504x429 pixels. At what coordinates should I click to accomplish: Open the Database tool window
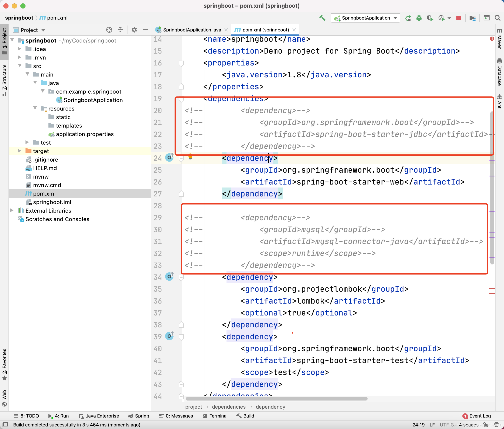tap(499, 73)
